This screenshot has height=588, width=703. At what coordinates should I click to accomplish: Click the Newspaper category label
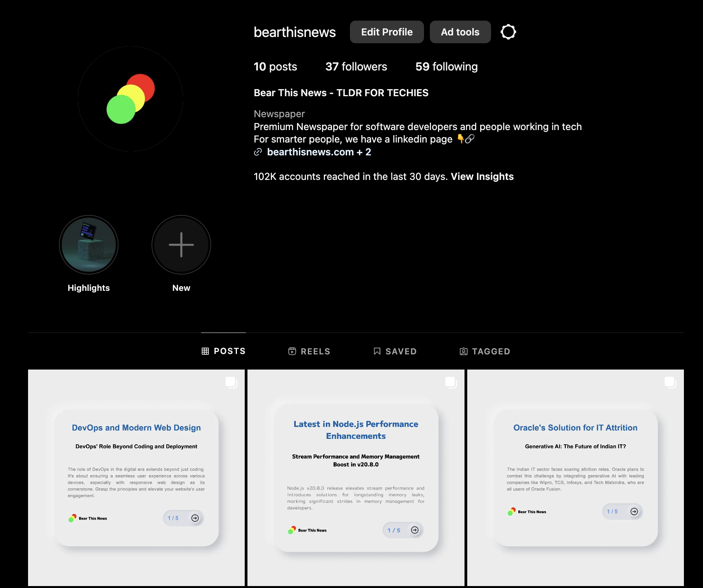(x=279, y=114)
